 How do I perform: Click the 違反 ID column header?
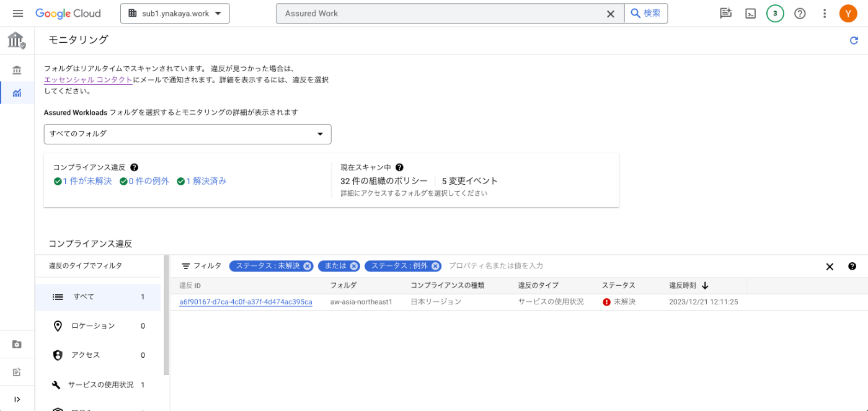coord(190,286)
